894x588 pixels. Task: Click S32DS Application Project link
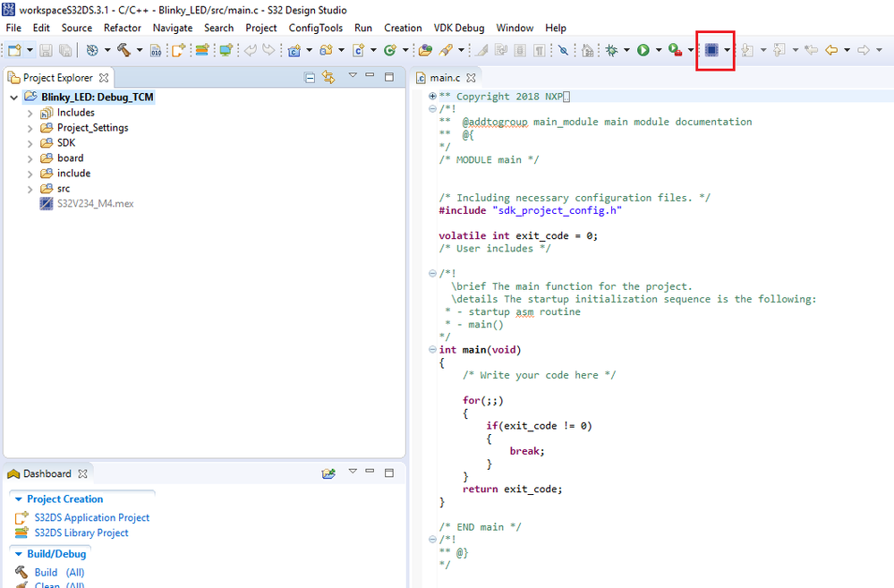[92, 517]
